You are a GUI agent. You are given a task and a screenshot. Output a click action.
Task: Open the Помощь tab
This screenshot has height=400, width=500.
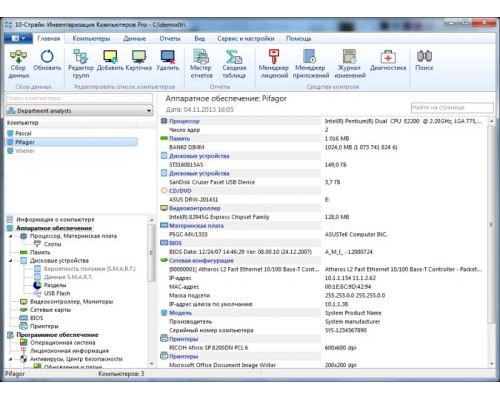(x=298, y=39)
